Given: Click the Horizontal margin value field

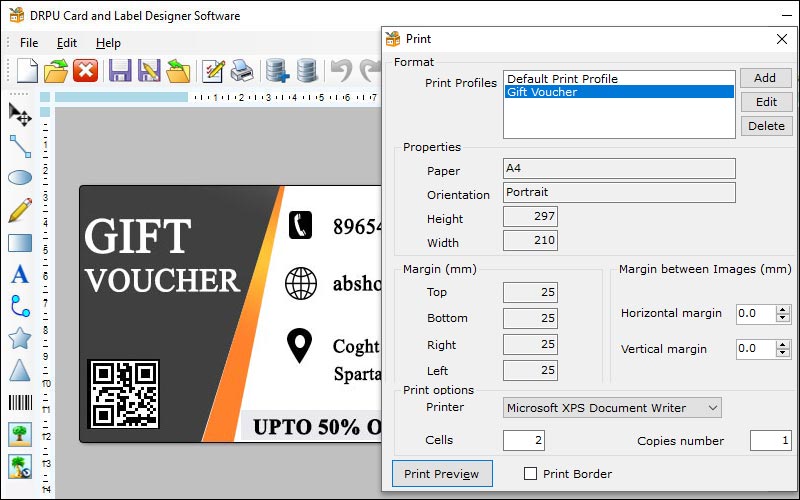Looking at the screenshot, I should pos(756,313).
